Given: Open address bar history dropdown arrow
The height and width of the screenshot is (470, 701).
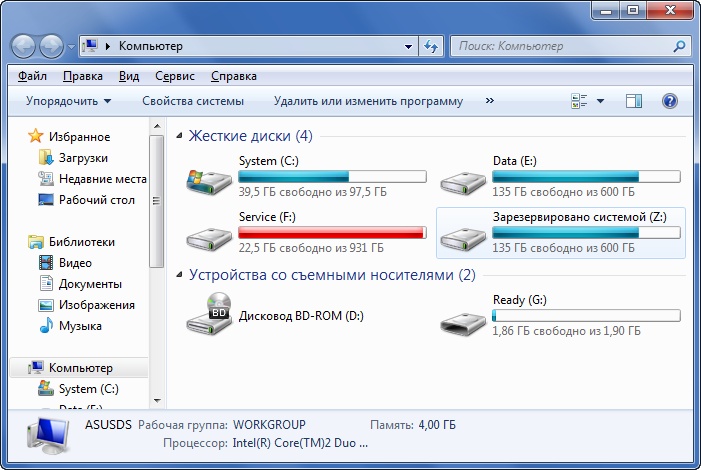Looking at the screenshot, I should tap(408, 47).
